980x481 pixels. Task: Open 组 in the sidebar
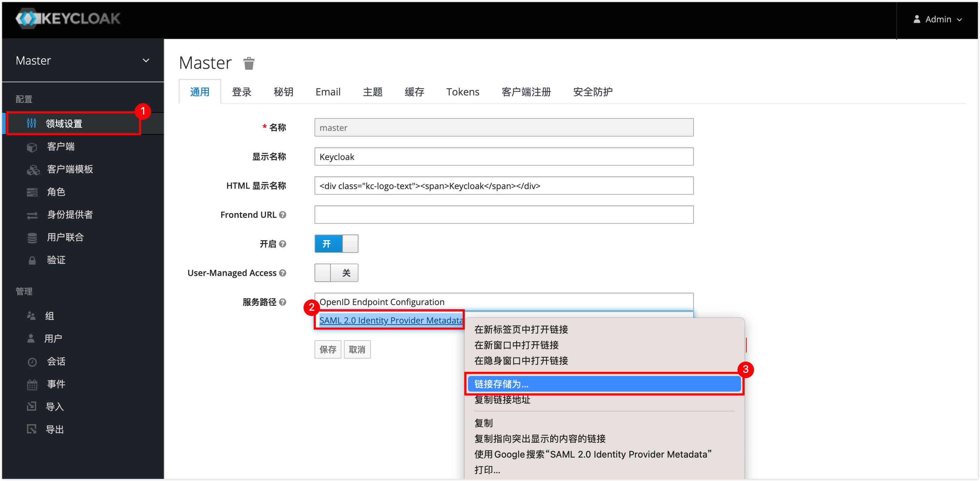coord(49,316)
